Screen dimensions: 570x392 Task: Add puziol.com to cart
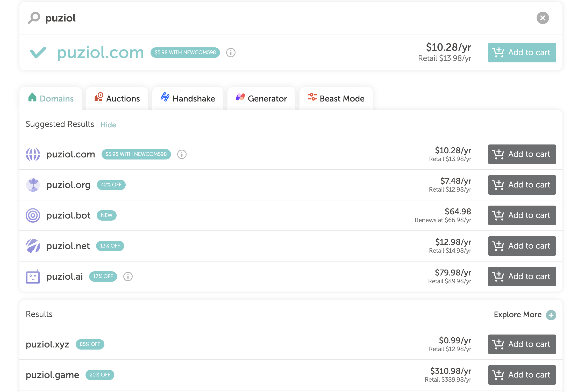click(x=522, y=52)
